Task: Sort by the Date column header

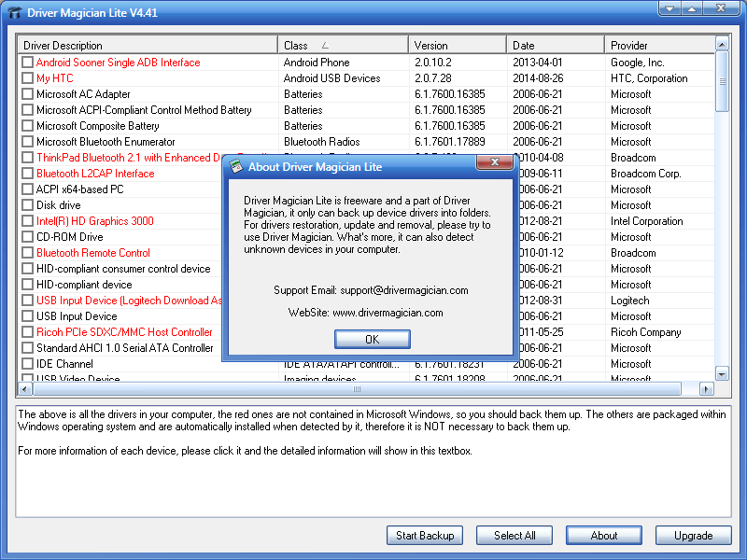Action: [556, 45]
